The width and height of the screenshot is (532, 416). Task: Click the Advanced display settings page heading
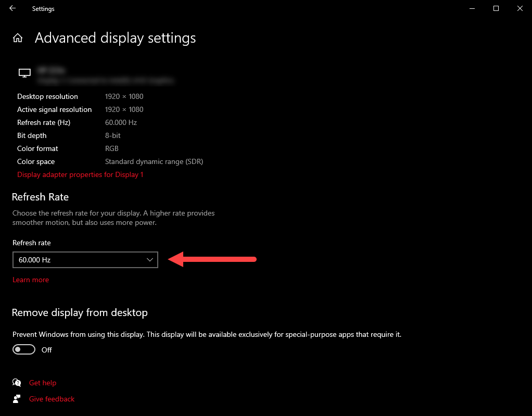[115, 38]
